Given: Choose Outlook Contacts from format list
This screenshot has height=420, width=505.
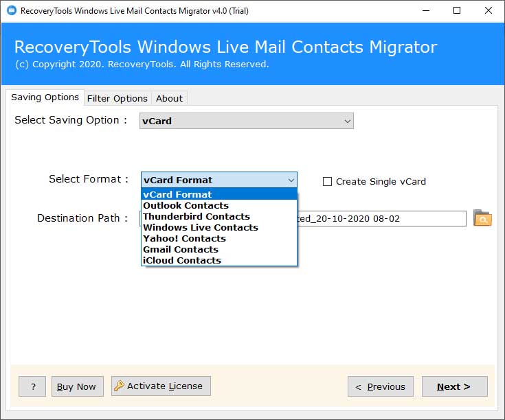Looking at the screenshot, I should (186, 205).
